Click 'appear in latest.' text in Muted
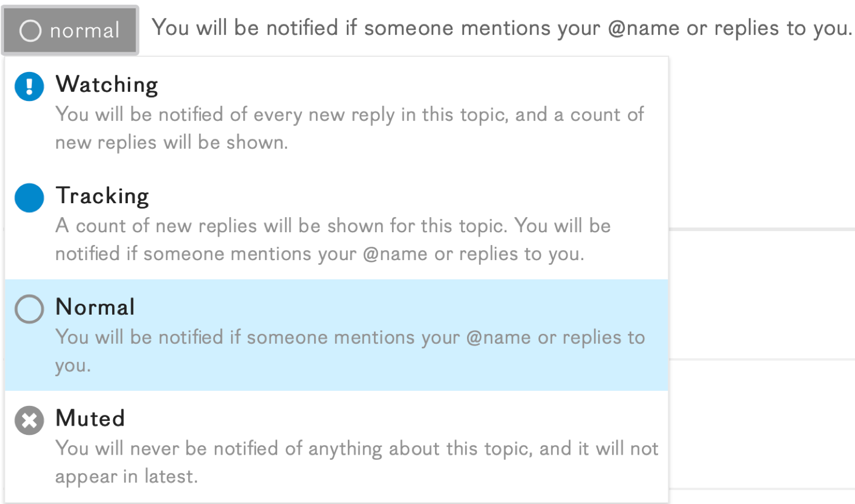 coord(127,477)
